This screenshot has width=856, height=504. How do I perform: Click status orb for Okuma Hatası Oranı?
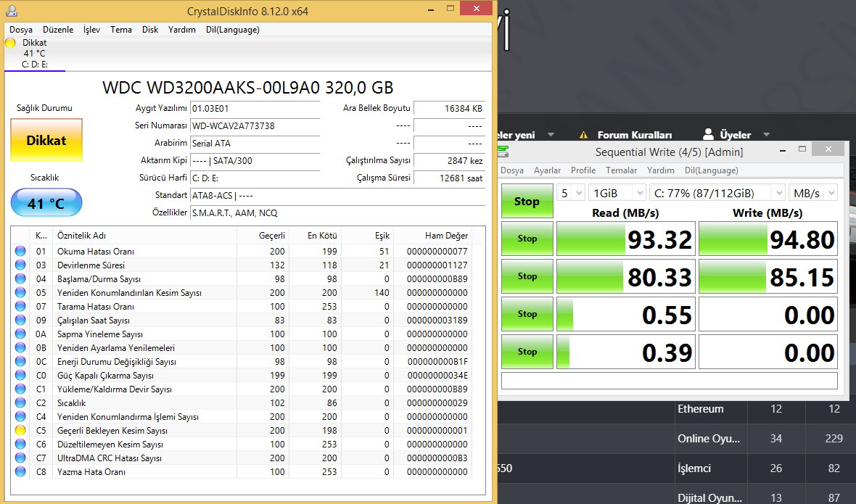[x=20, y=251]
